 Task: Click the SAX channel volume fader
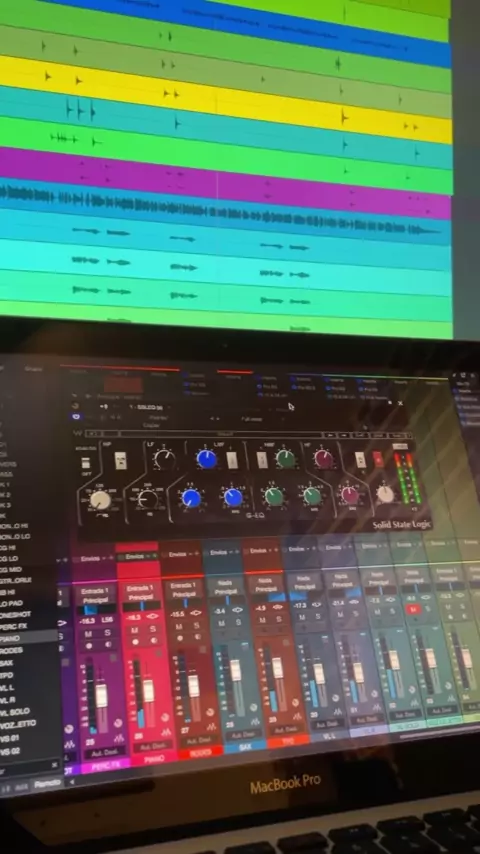tap(235, 670)
